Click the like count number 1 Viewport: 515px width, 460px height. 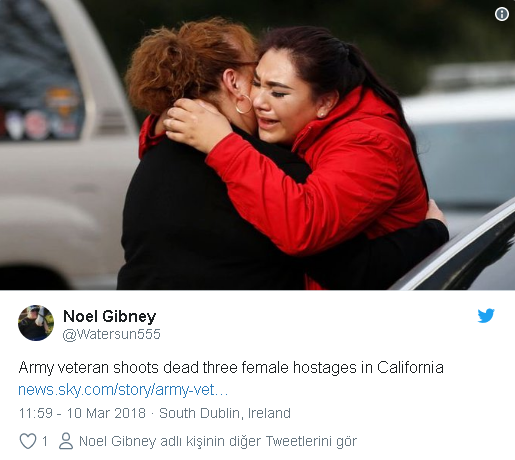tap(45, 442)
